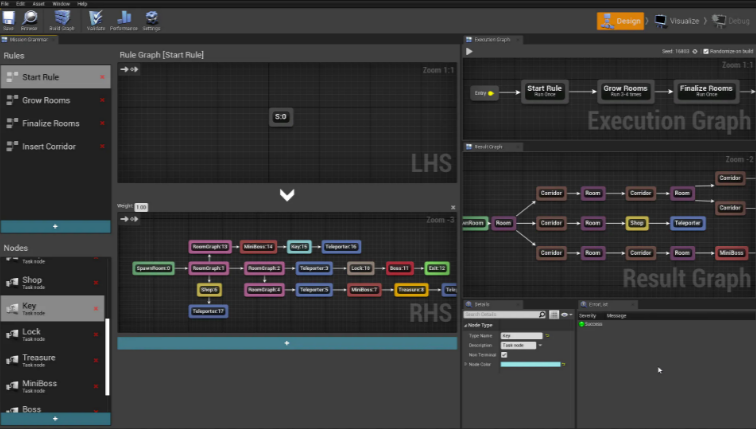Close the RHS rule graph panel
The width and height of the screenshot is (756, 429).
point(453,207)
